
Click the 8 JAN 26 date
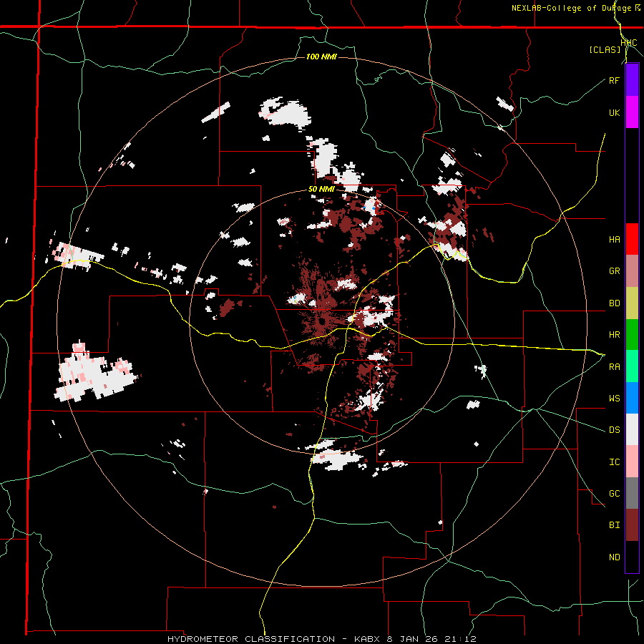[414, 639]
